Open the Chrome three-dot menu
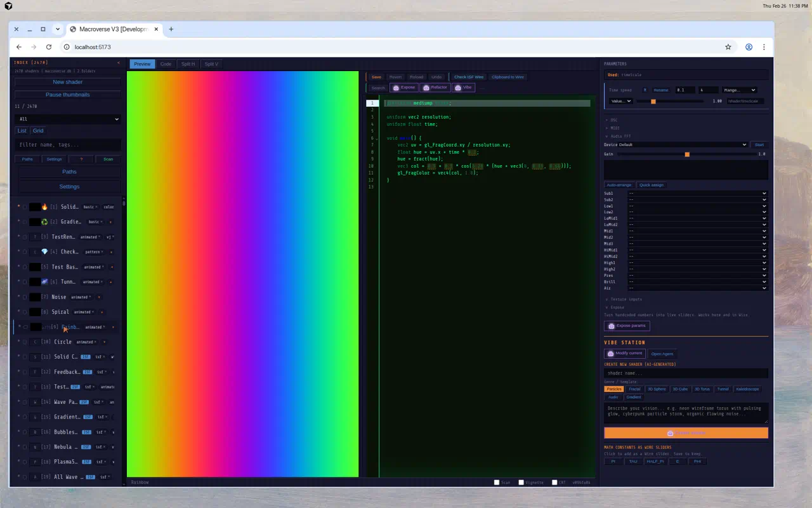Image resolution: width=812 pixels, height=508 pixels. pos(764,47)
